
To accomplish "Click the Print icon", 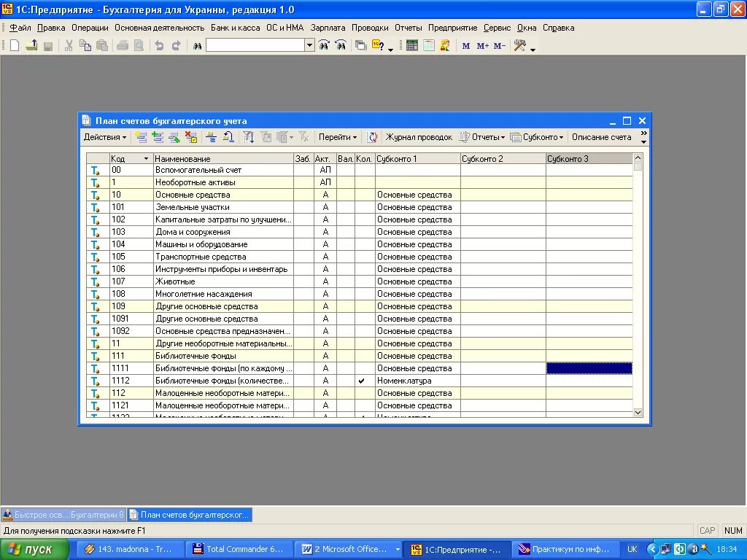I will click(x=123, y=46).
